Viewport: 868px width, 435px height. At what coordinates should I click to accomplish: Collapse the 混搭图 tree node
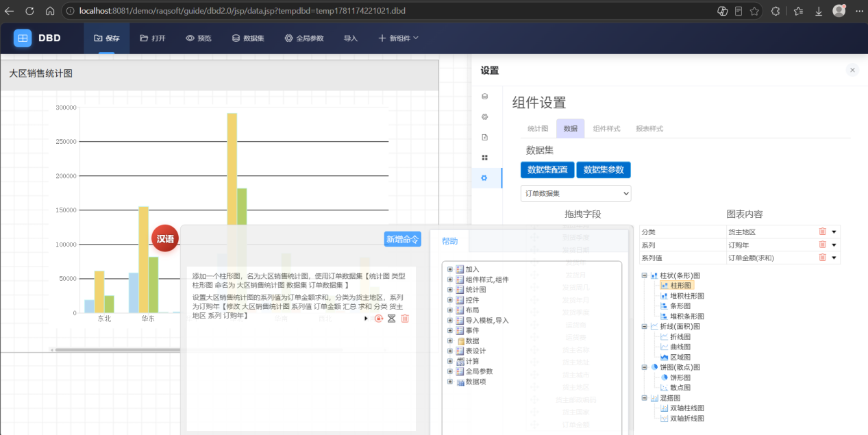[x=645, y=398]
